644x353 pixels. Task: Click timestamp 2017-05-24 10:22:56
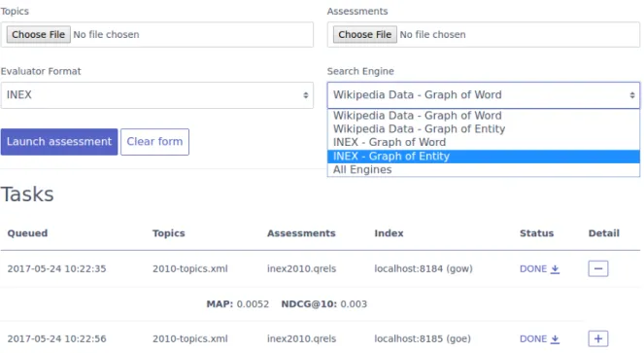pyautogui.click(x=56, y=339)
